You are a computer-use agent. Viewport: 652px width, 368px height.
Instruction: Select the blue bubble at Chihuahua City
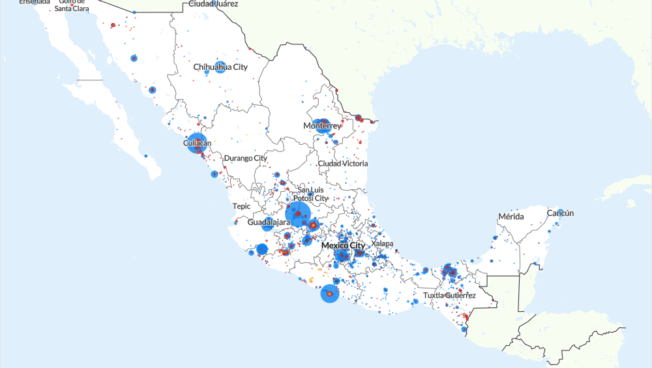tap(220, 67)
